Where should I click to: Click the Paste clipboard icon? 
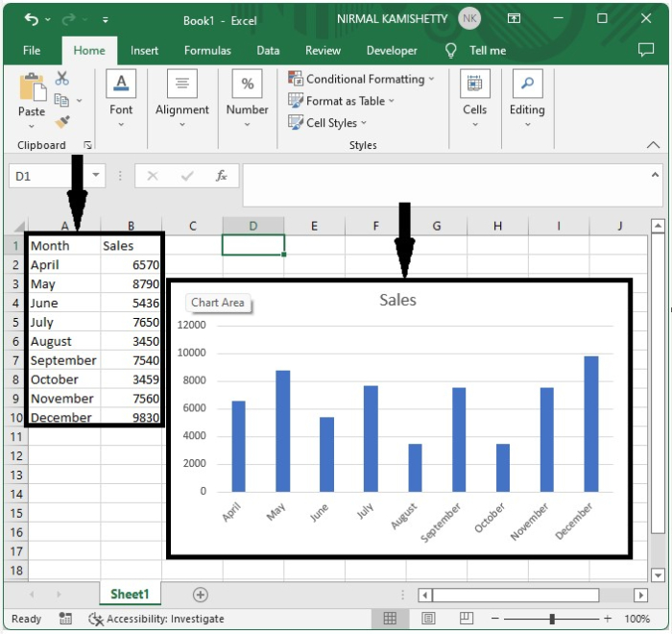32,87
